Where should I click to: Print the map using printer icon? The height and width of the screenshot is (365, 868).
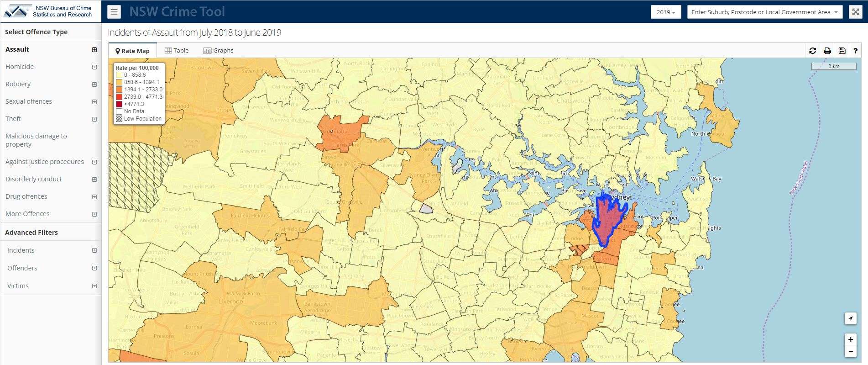[827, 51]
